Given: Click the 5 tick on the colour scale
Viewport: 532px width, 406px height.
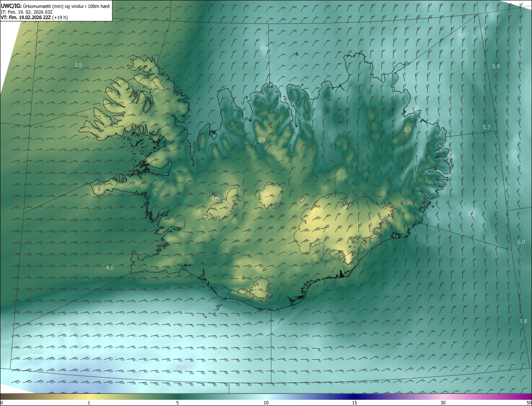Looking at the screenshot, I should tap(177, 403).
